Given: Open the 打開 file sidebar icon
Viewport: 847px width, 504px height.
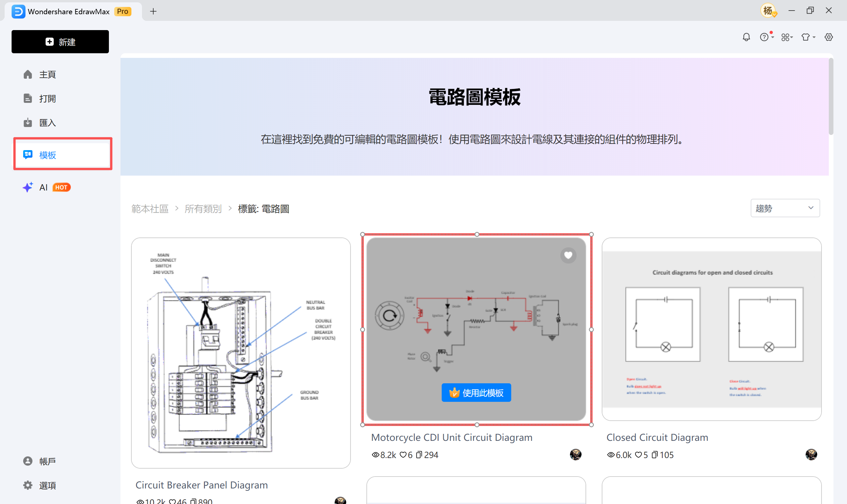Looking at the screenshot, I should (27, 98).
